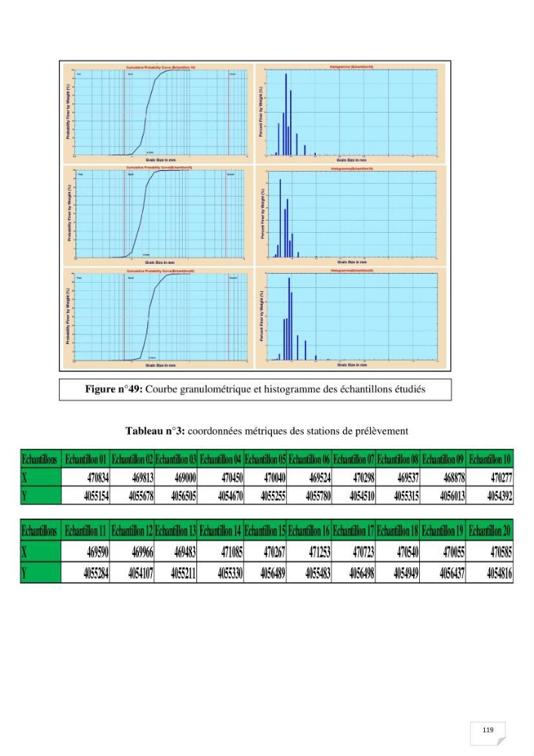Click the X value 469590
The image size is (534, 756).
point(97,552)
